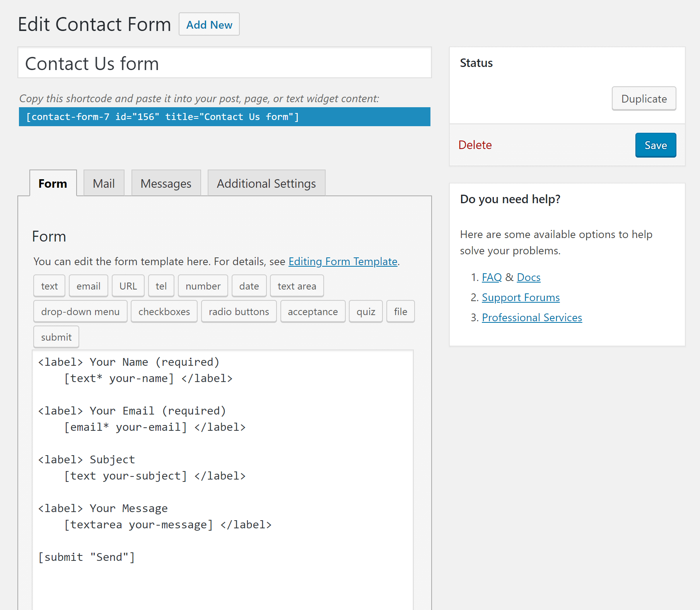Insert an acceptance checkbox tag
700x610 pixels.
(x=312, y=311)
